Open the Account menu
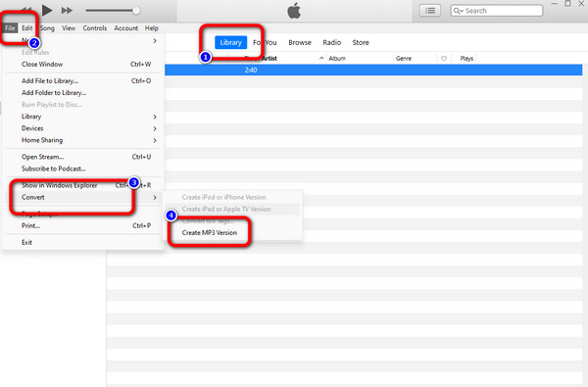This screenshot has height=387, width=588. (x=126, y=28)
